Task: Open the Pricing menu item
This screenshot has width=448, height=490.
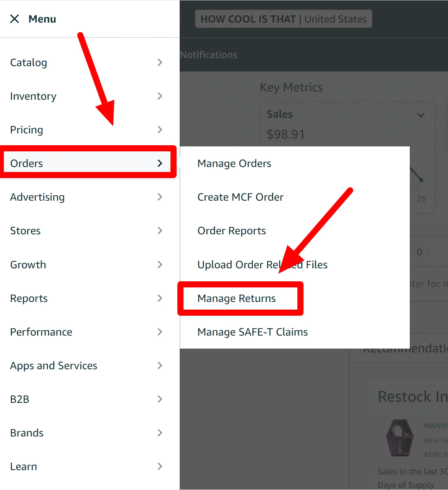Action: (26, 130)
